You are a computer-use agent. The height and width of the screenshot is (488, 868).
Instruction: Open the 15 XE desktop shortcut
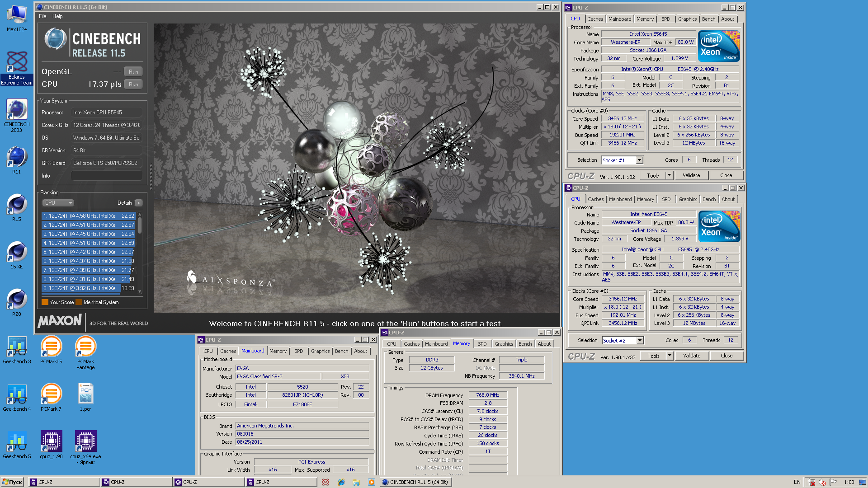pyautogui.click(x=17, y=255)
